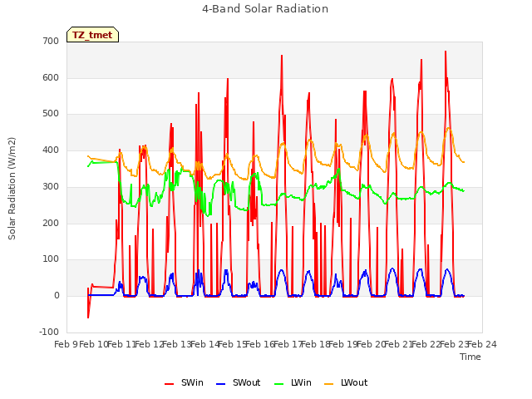Click the -100 y-axis label
This screenshot has height=399, width=532.
(49, 332)
